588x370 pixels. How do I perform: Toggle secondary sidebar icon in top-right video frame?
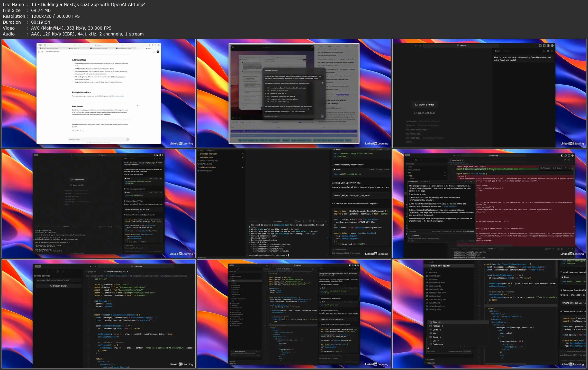548,46
